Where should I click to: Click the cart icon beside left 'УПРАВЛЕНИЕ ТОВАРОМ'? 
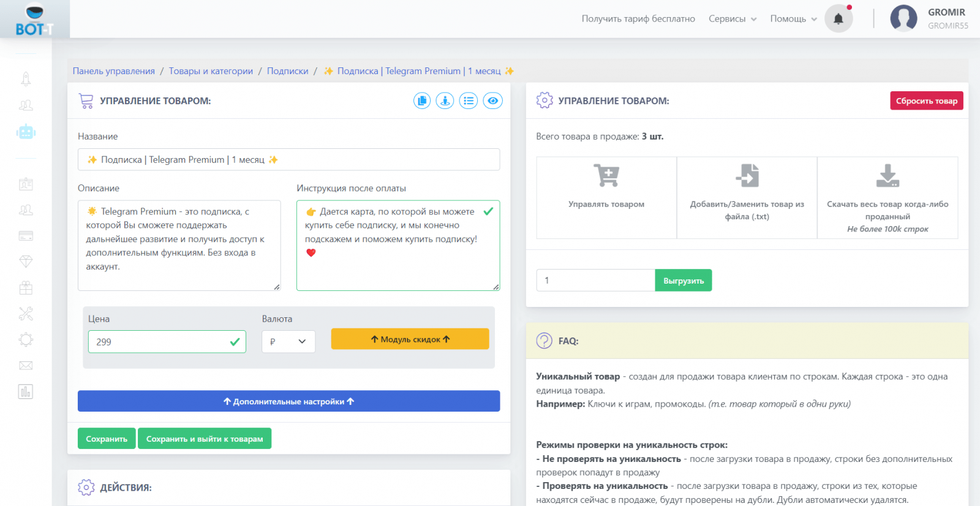click(86, 101)
